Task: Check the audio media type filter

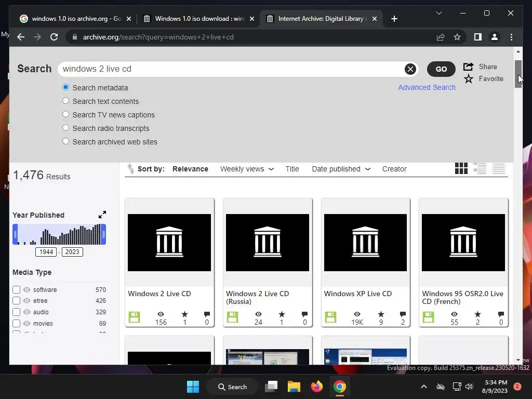Action: pos(16,312)
